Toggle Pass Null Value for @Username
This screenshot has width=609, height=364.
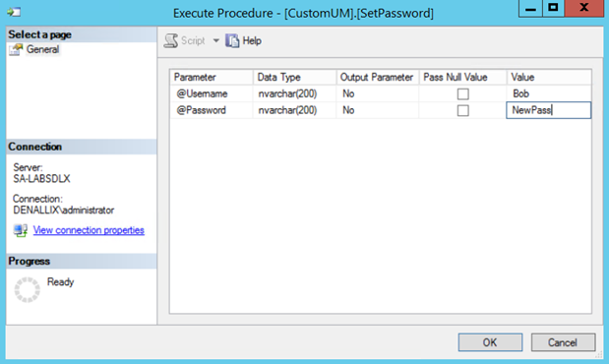pyautogui.click(x=463, y=94)
